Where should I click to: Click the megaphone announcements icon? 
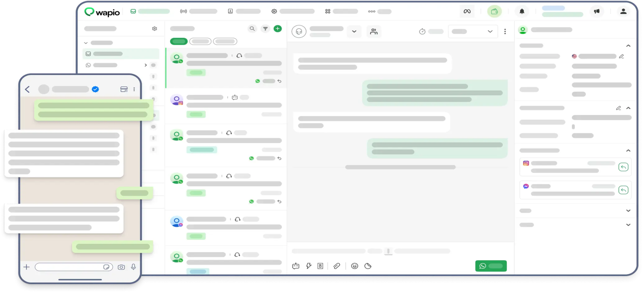[596, 11]
